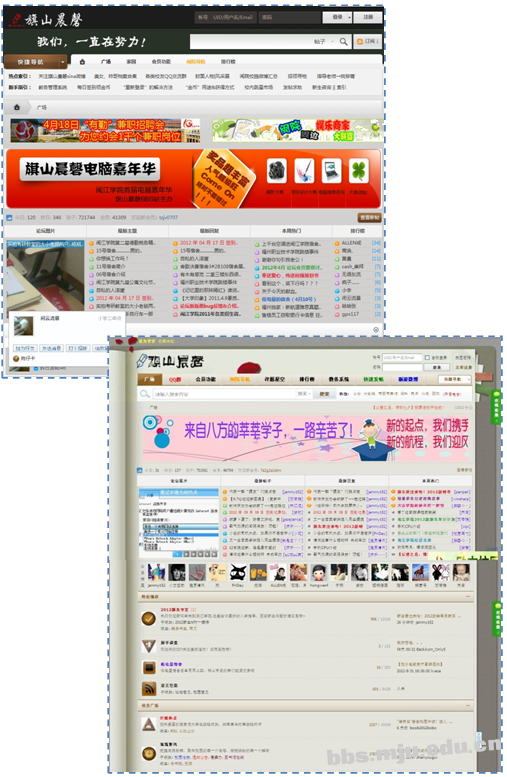Screen dimensions: 507x777
Task: Click the 搜索 button in lower search bar
Action: pos(324,394)
